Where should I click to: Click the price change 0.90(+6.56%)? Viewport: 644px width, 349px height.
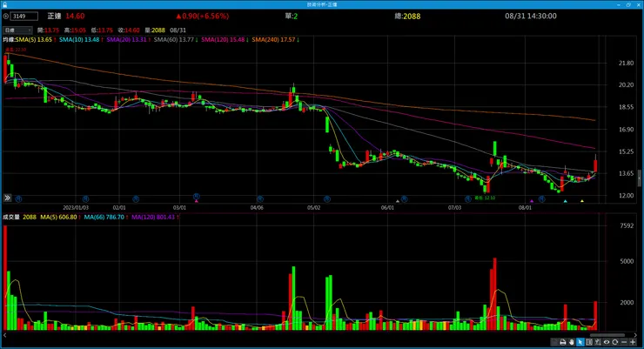(203, 17)
